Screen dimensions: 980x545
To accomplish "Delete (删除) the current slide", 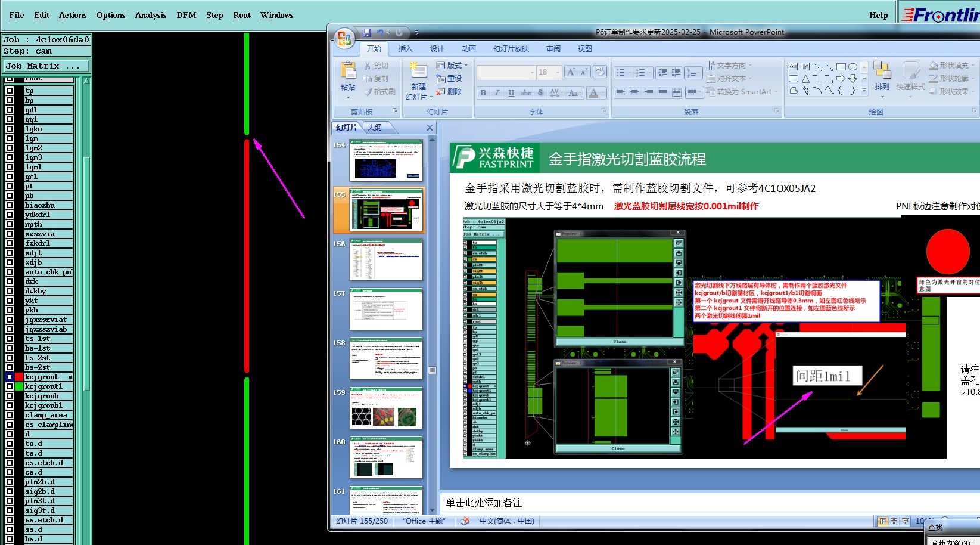I will [449, 91].
